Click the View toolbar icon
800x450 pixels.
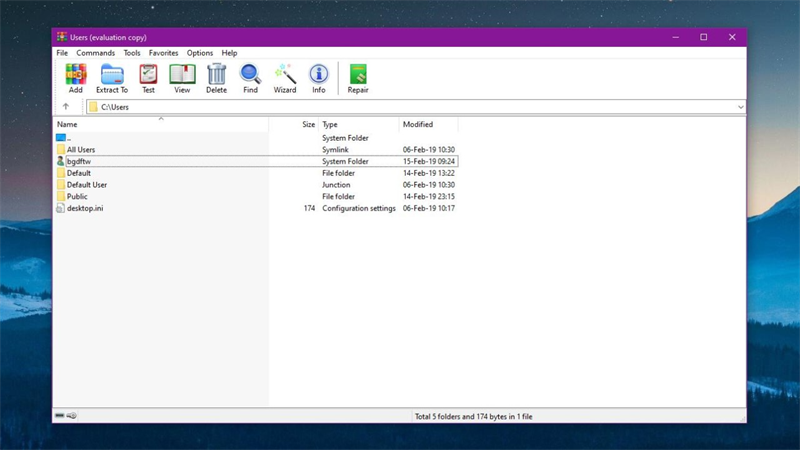click(x=182, y=74)
